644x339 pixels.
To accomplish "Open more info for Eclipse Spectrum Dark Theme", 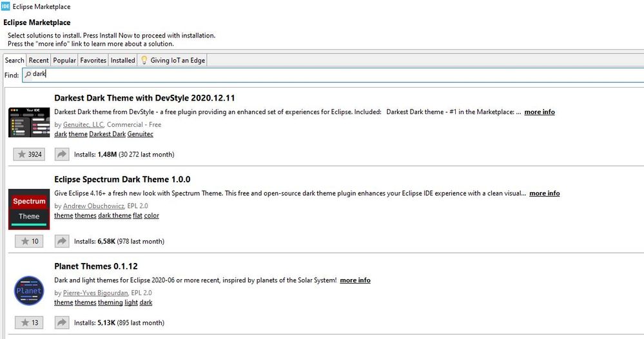I will (x=544, y=193).
